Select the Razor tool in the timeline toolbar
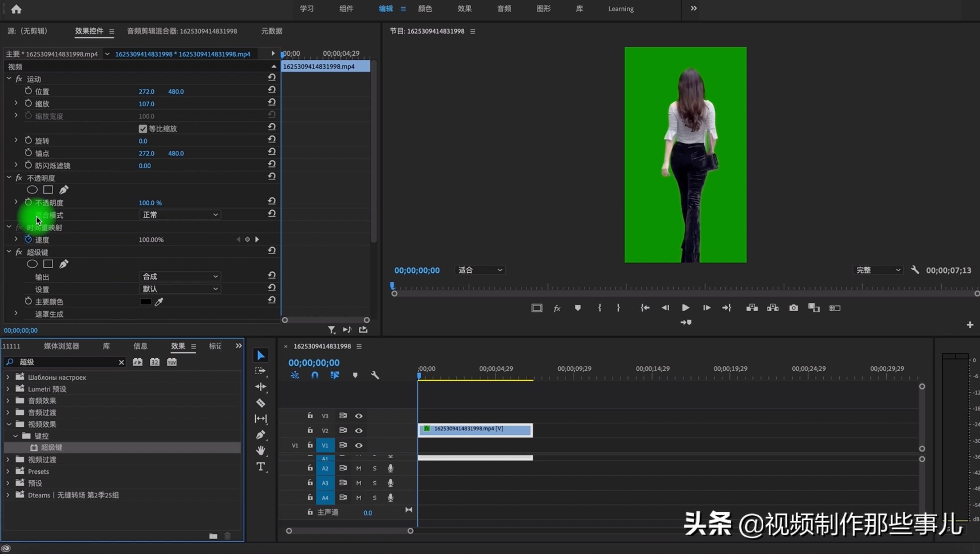 (261, 402)
